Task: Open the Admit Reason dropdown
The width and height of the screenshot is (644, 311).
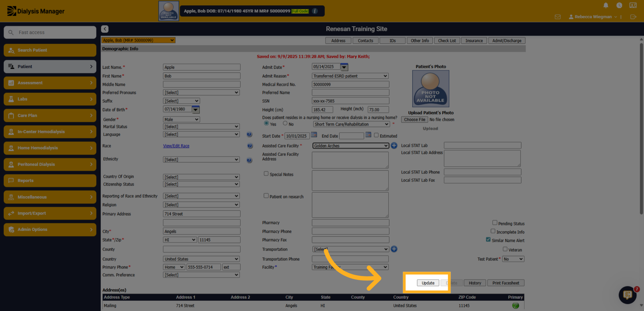Action: click(x=350, y=76)
